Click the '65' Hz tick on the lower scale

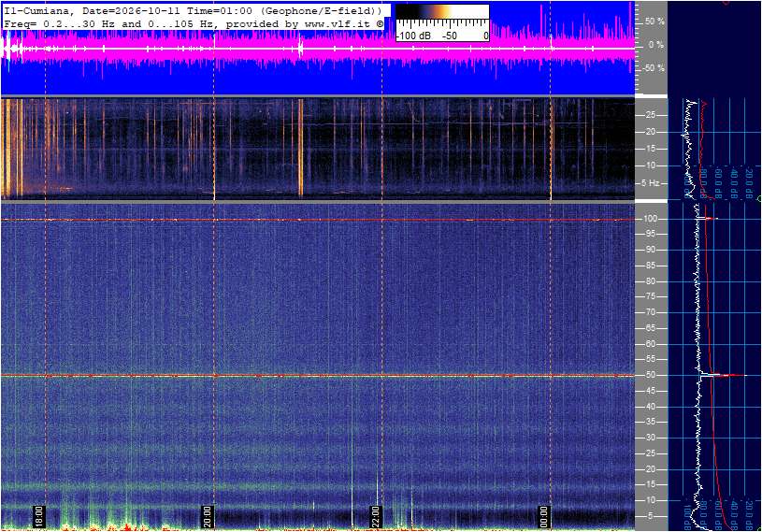650,328
